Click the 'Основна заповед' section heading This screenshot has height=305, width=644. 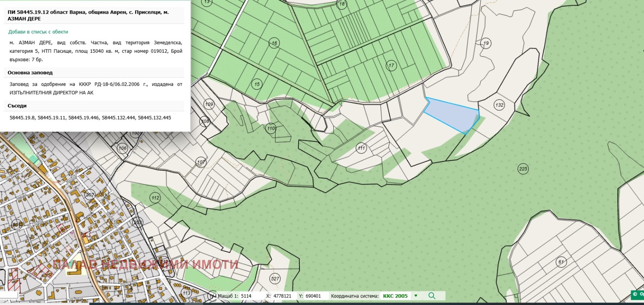[30, 73]
